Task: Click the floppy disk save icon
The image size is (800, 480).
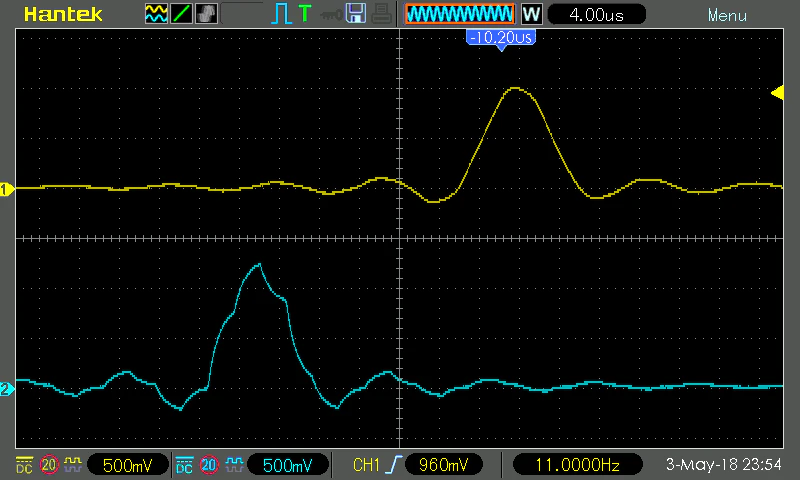Action: pos(356,13)
